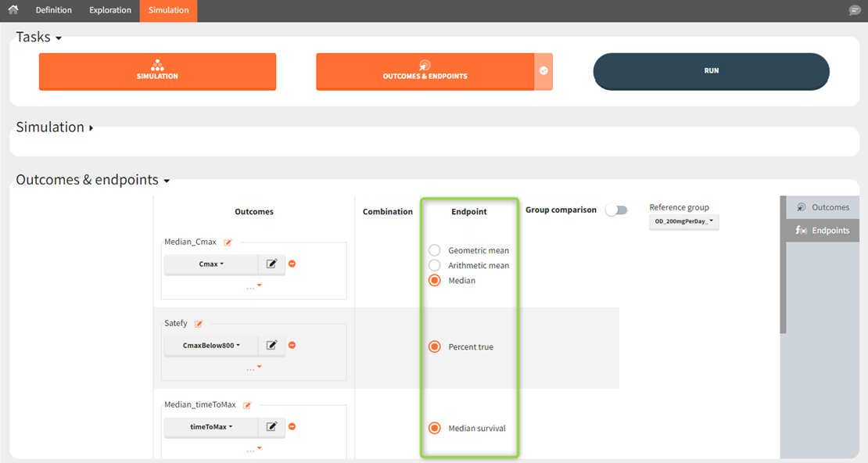Click edit icon beside Cmax dropdown

pos(271,264)
